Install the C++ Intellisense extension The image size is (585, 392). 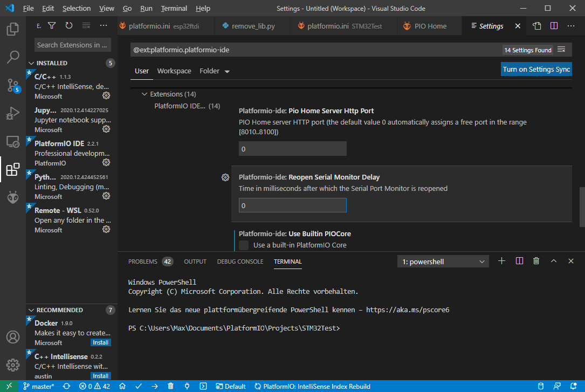click(100, 376)
